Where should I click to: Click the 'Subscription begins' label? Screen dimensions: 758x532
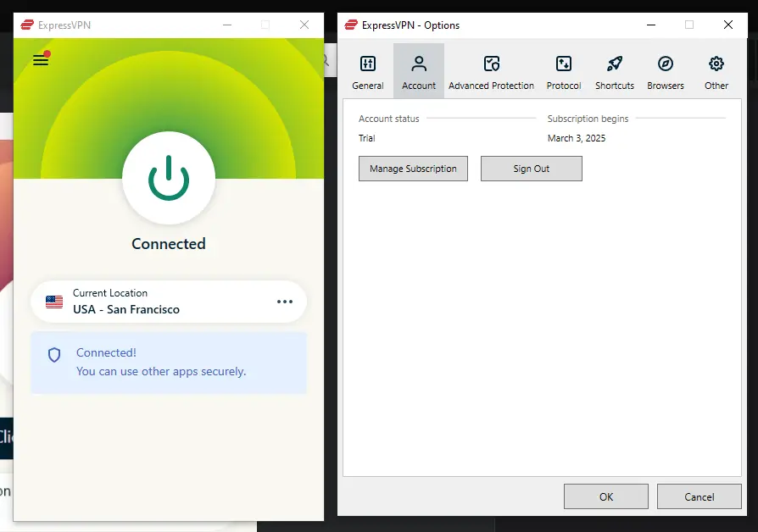pyautogui.click(x=588, y=119)
